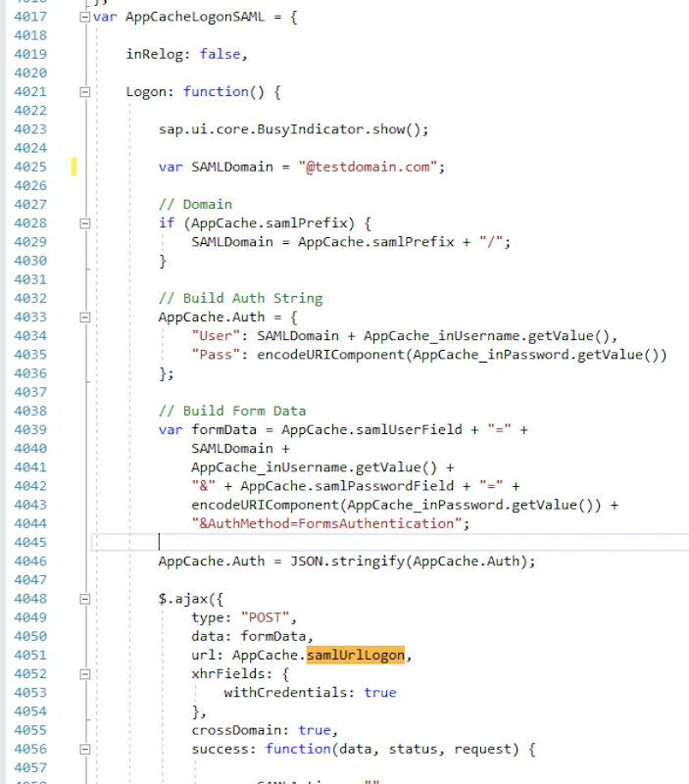Collapse the AppCacheLogonSAML block at line 4017
Viewport: 689px width, 784px height.
pos(85,17)
